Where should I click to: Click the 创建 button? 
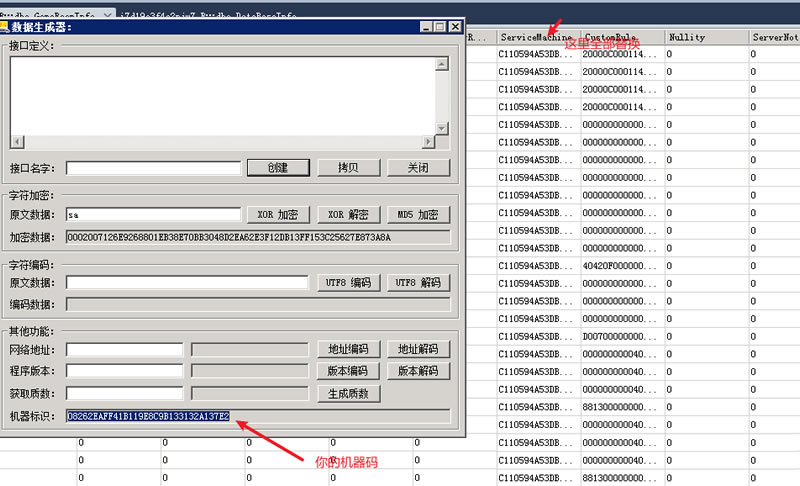tap(277, 168)
